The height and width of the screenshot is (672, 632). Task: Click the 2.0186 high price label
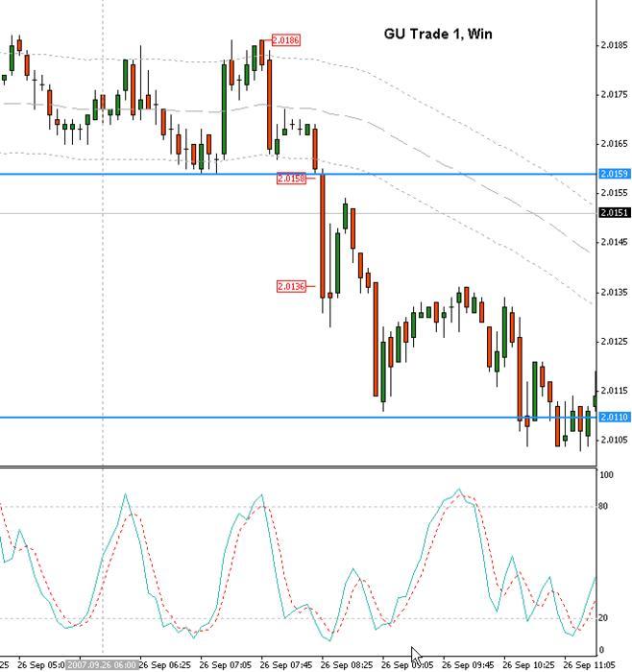(286, 40)
